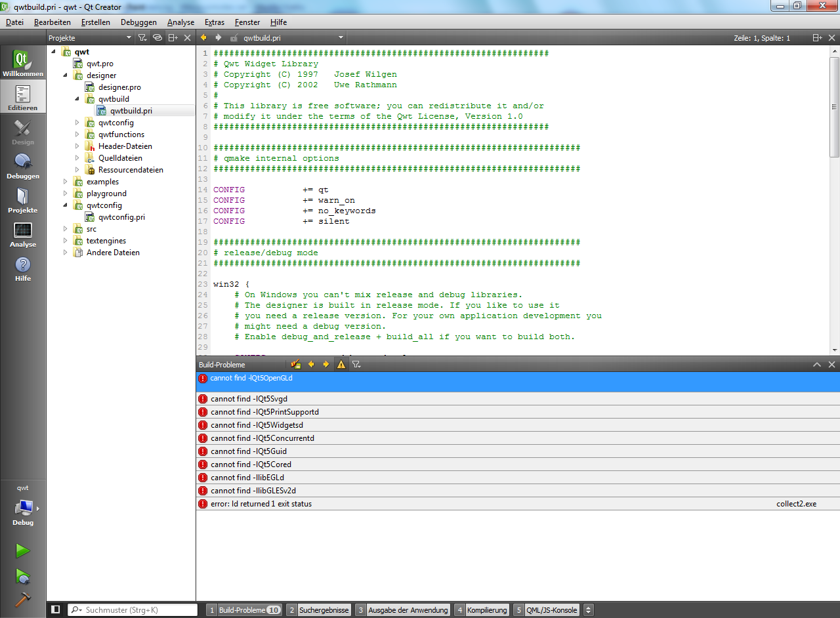Open the Willkommen mode
Image resolution: width=840 pixels, height=618 pixels.
point(23,62)
